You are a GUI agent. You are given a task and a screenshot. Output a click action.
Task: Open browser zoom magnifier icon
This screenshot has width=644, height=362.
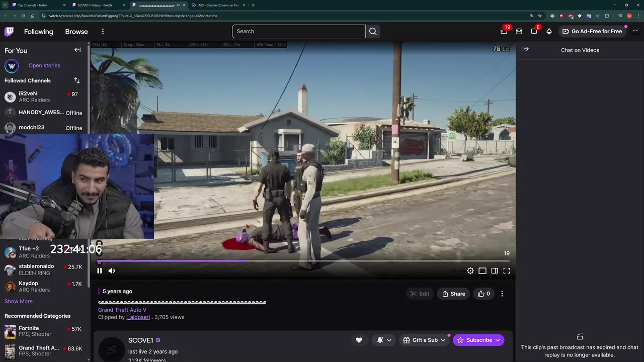532,16
